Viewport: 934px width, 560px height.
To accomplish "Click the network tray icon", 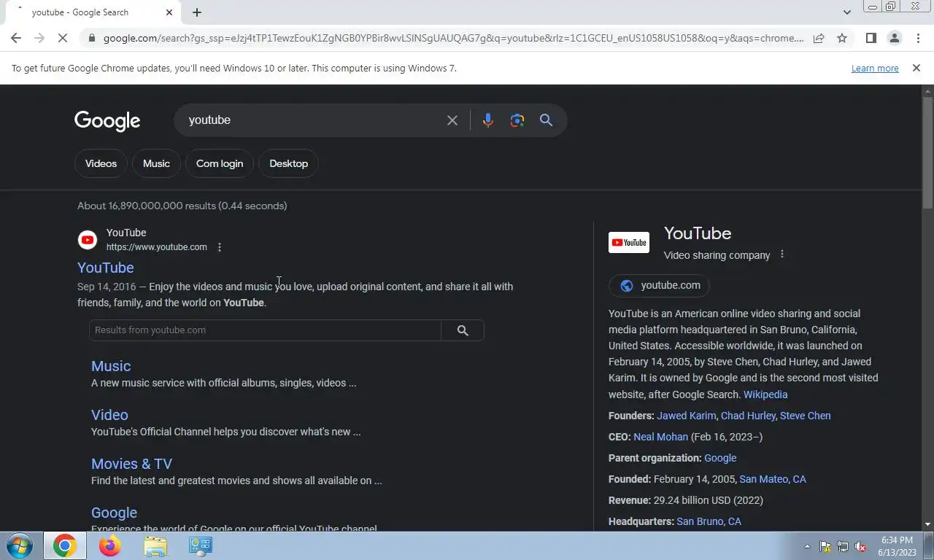I will pos(843,546).
